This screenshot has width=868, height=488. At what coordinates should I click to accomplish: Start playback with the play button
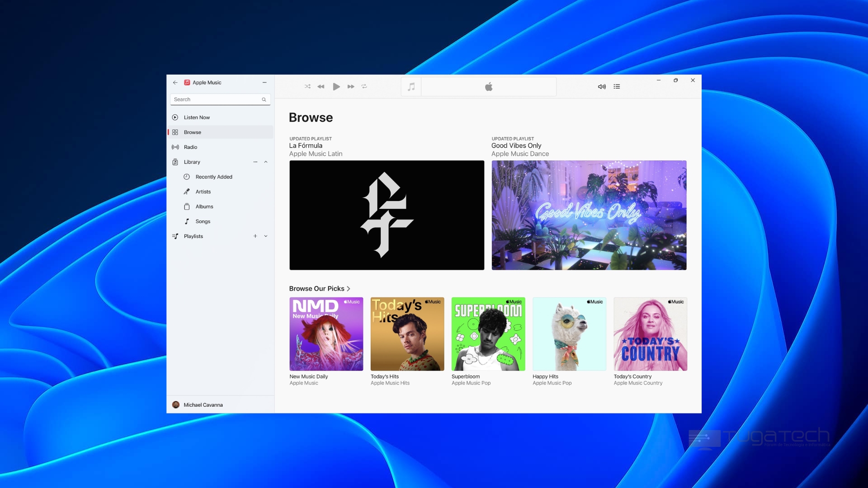click(336, 86)
